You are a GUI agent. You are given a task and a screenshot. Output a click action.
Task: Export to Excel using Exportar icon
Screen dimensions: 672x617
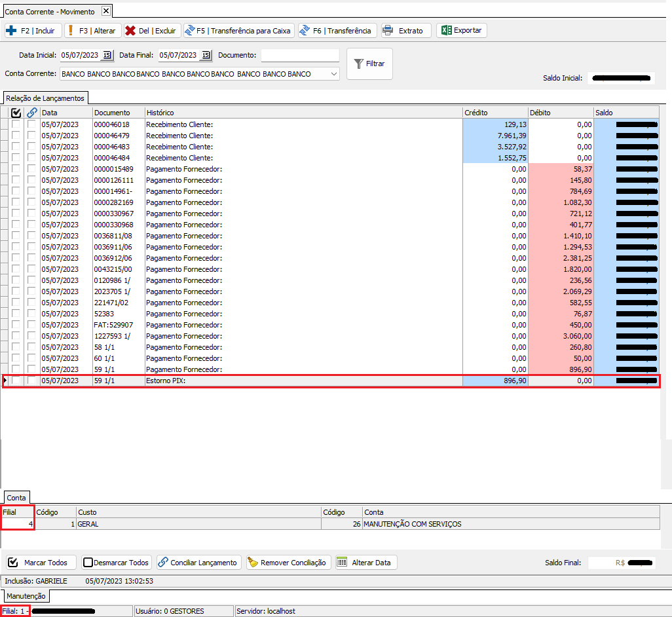pos(446,31)
